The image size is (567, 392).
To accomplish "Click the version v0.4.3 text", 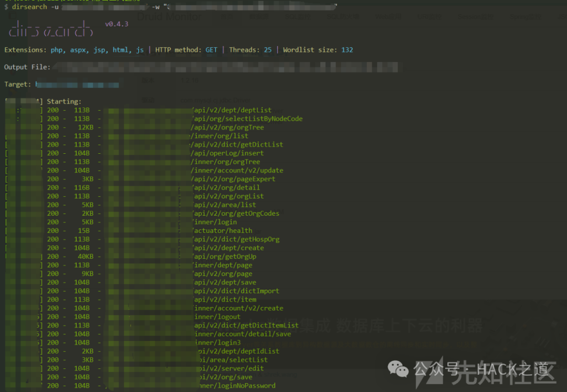I will click(117, 24).
